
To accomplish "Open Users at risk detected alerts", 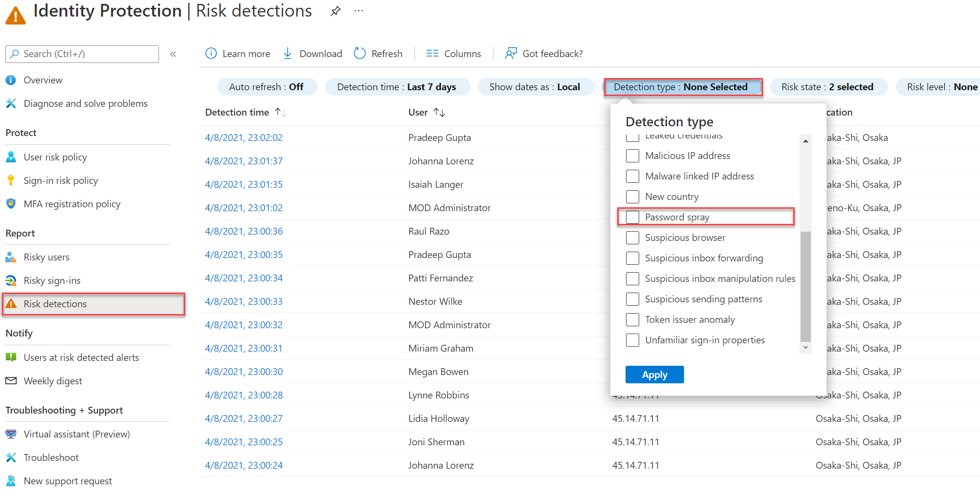I will pos(81,357).
